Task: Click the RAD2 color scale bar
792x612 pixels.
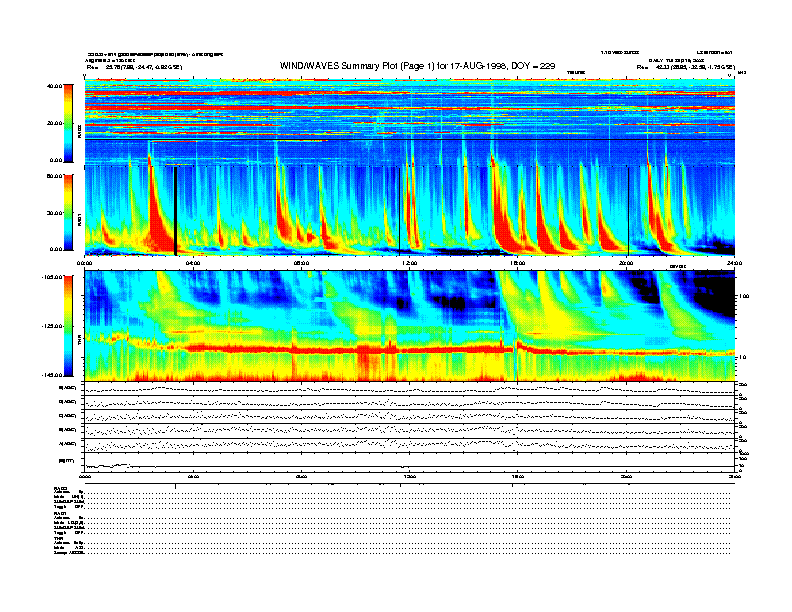Action: pos(68,123)
